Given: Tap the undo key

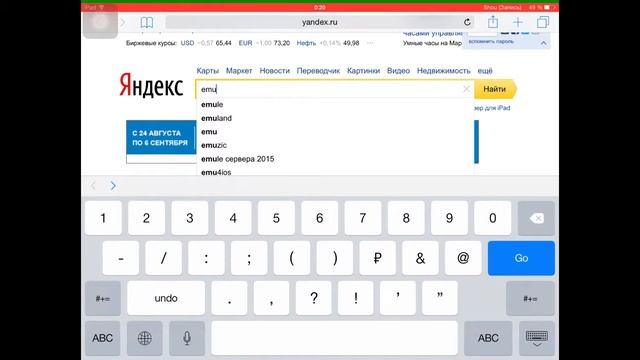Looking at the screenshot, I should [166, 298].
